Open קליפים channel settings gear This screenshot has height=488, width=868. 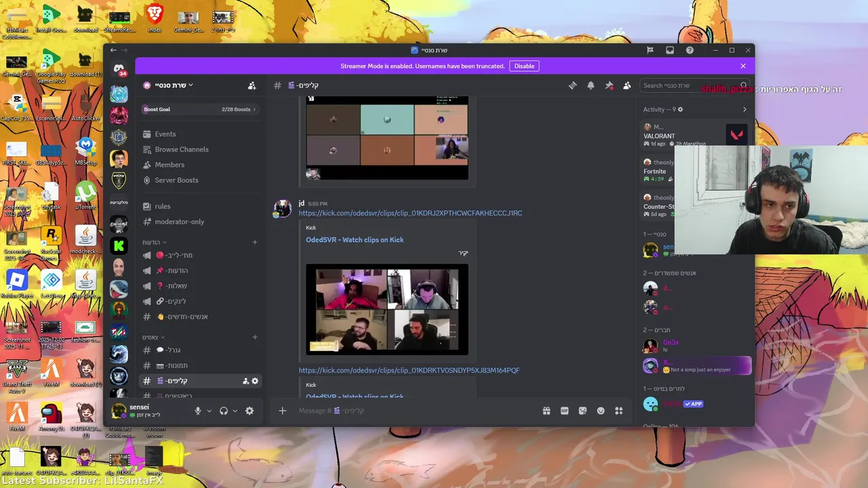click(x=255, y=381)
